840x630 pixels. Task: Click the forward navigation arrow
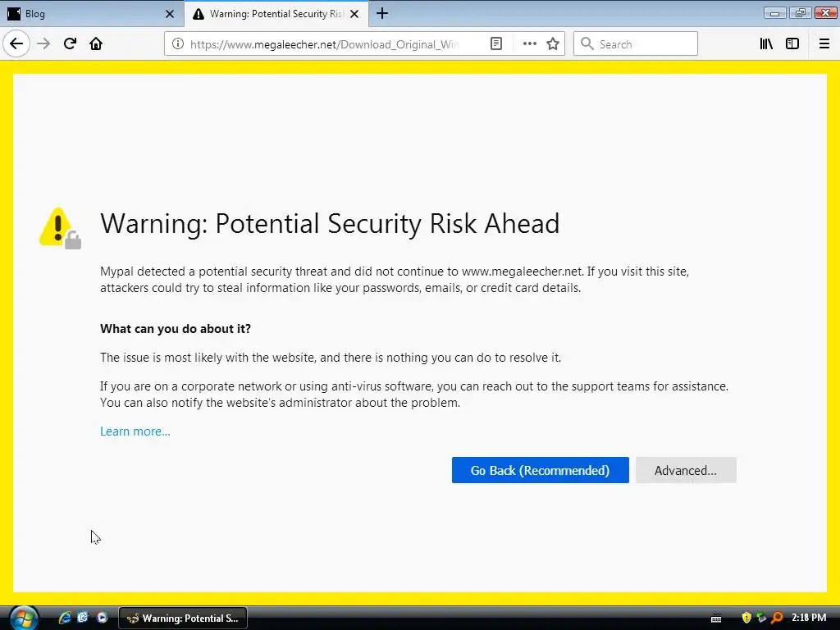point(43,44)
